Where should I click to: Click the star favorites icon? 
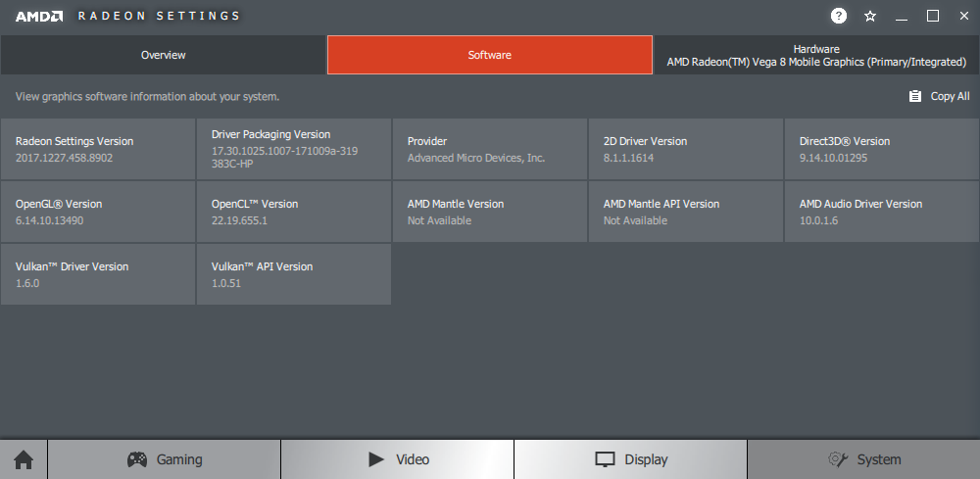click(870, 17)
